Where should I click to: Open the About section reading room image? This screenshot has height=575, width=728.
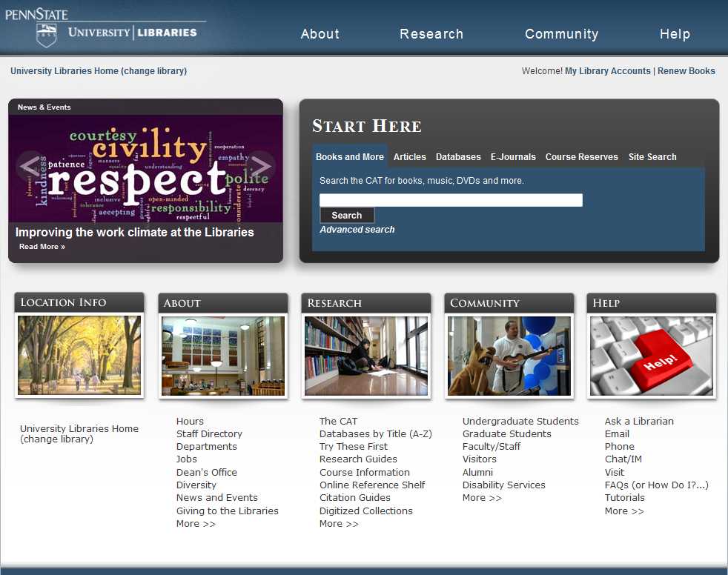(222, 356)
